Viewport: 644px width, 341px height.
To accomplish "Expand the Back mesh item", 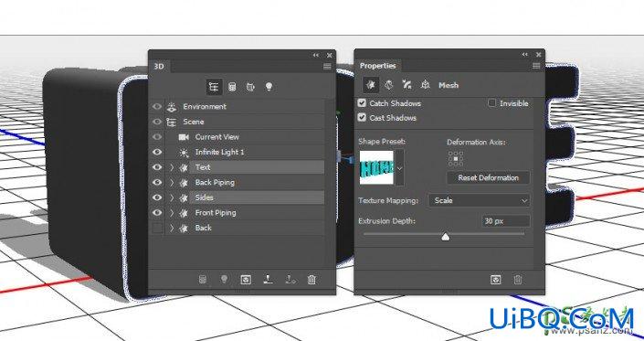I will coord(172,228).
